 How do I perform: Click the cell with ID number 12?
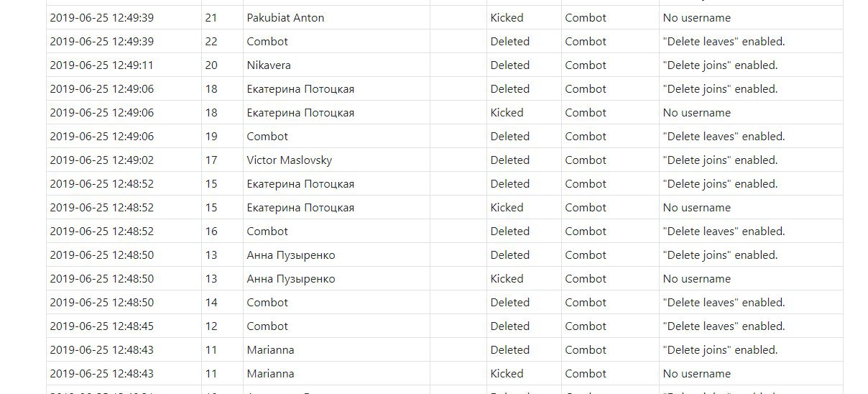222,326
